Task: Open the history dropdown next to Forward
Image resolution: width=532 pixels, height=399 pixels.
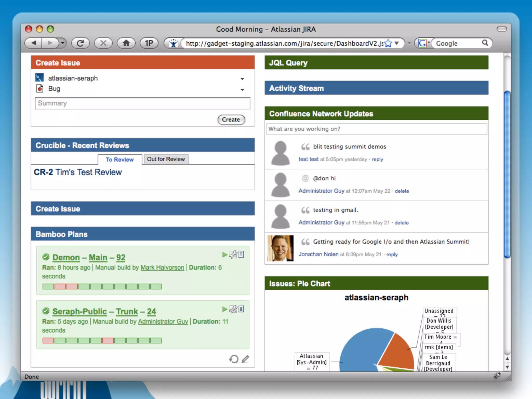Action: (x=63, y=43)
